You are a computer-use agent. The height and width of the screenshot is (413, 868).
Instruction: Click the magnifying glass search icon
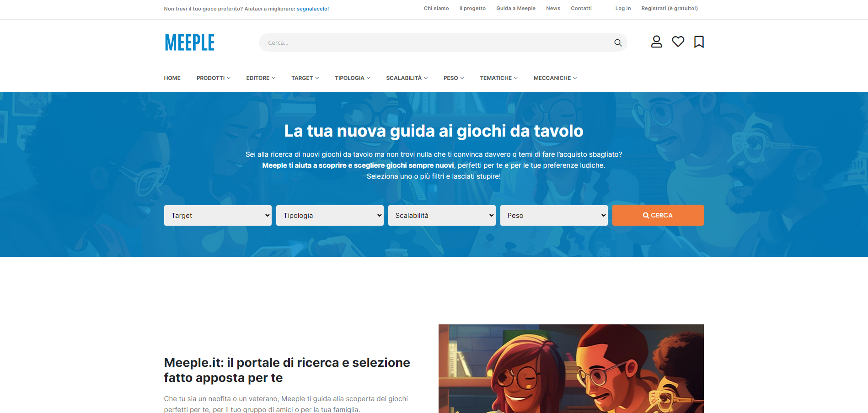tap(618, 42)
